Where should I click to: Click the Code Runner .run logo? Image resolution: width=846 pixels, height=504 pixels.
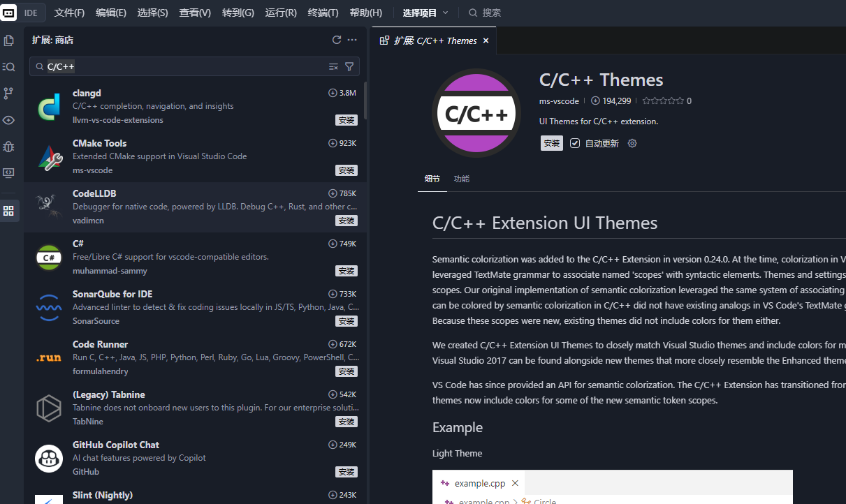(x=49, y=358)
